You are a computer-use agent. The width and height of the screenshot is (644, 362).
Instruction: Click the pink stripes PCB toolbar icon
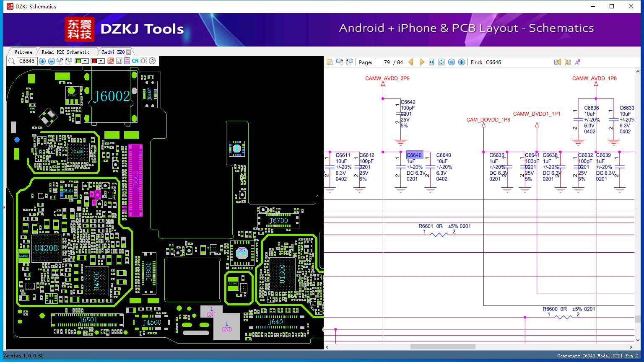tap(127, 61)
